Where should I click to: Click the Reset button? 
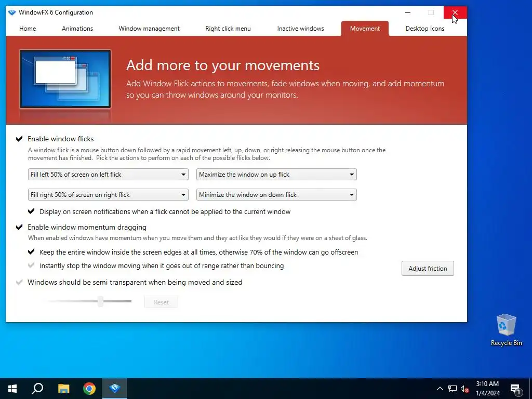(x=161, y=302)
